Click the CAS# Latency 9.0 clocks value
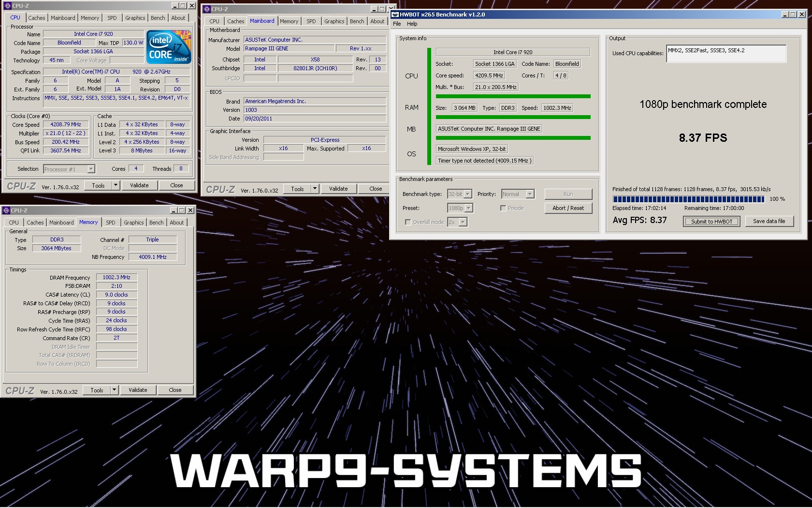Image resolution: width=812 pixels, height=508 pixels. click(116, 295)
